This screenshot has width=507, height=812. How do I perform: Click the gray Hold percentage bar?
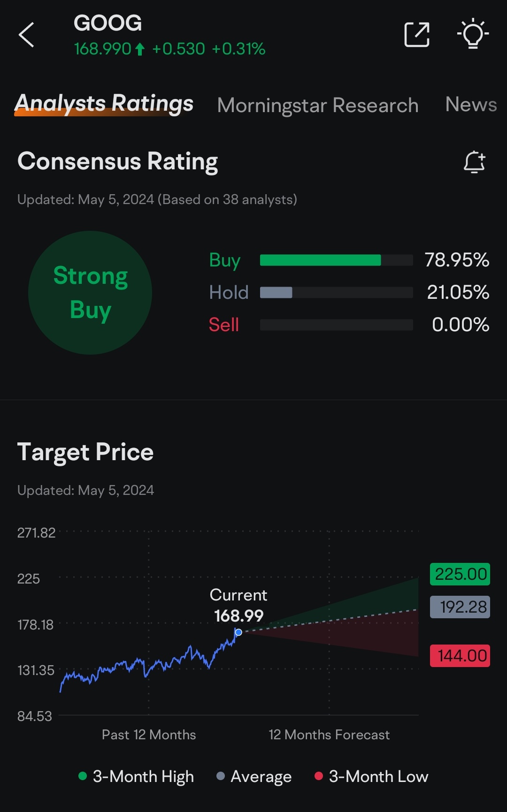coord(276,293)
